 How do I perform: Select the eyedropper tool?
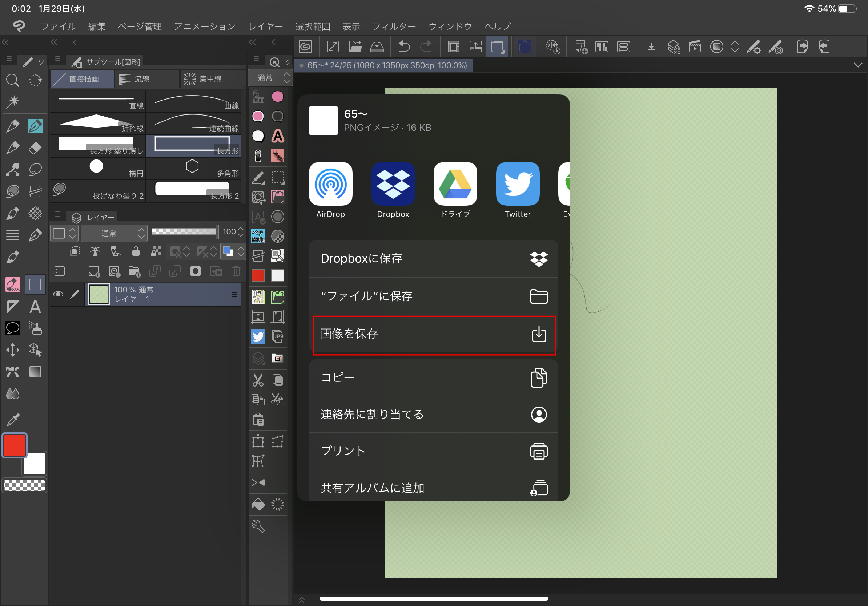tap(12, 419)
